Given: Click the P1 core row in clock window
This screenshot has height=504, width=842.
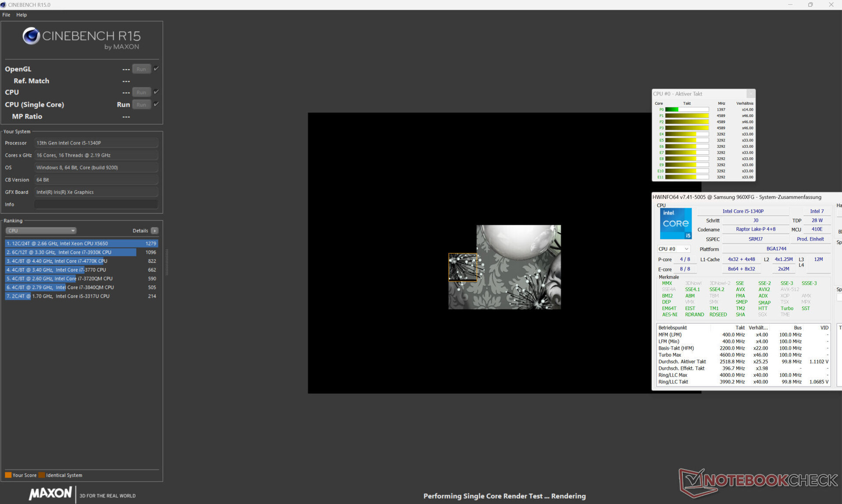Looking at the screenshot, I should tap(704, 116).
